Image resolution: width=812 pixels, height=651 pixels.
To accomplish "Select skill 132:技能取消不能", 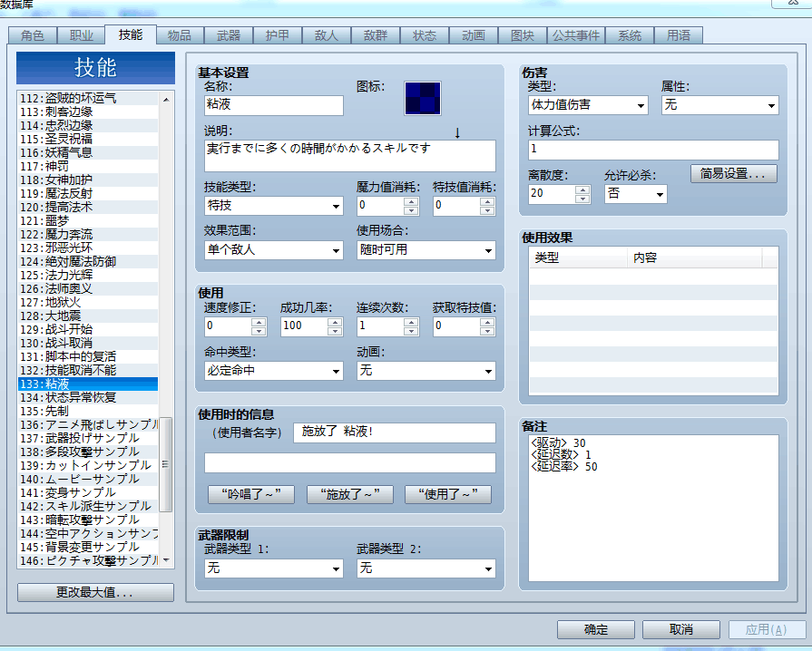I will tap(88, 370).
